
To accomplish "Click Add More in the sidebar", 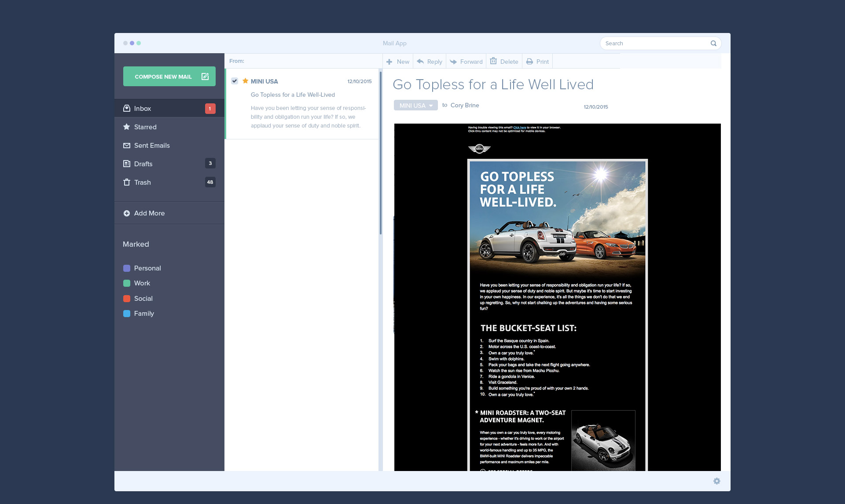I will pos(169,213).
